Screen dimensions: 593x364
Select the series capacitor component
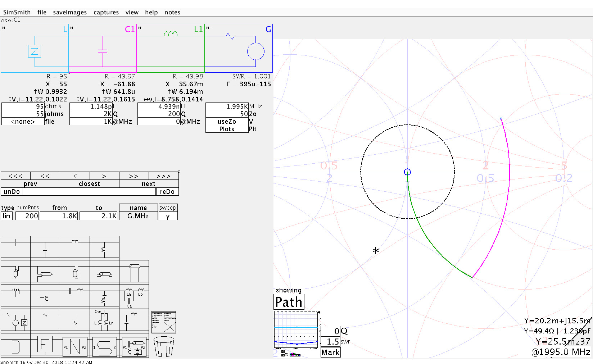[15, 247]
